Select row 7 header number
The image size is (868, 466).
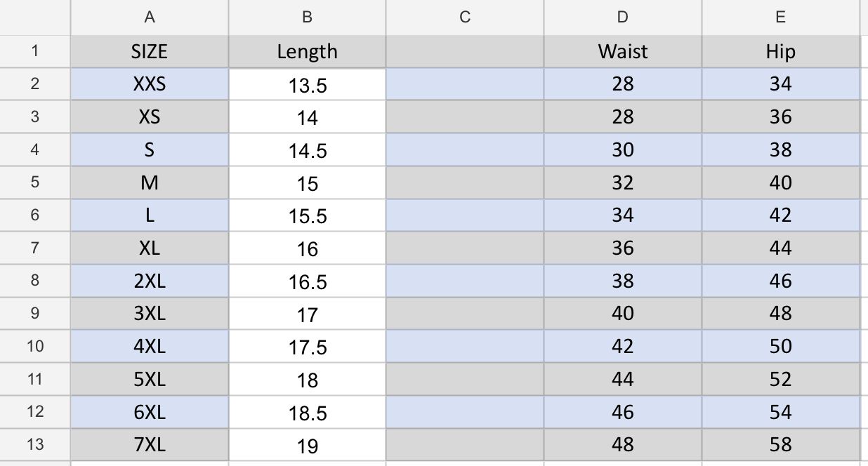(35, 248)
